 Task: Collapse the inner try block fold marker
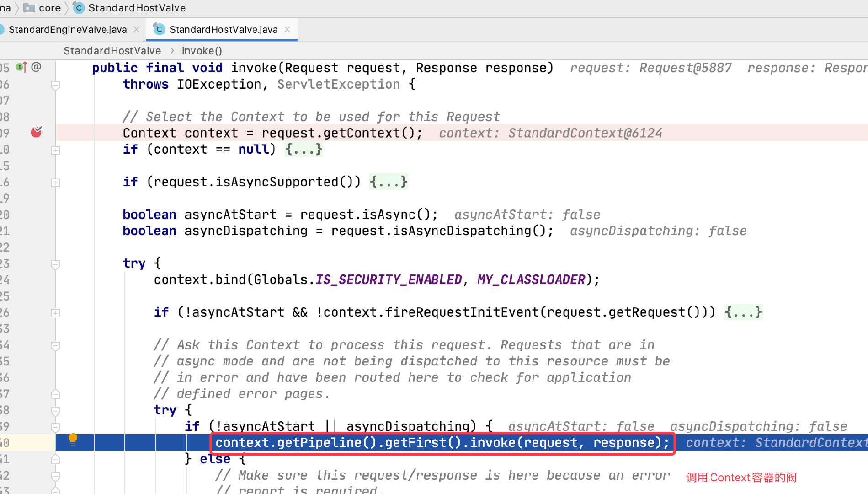coord(55,410)
